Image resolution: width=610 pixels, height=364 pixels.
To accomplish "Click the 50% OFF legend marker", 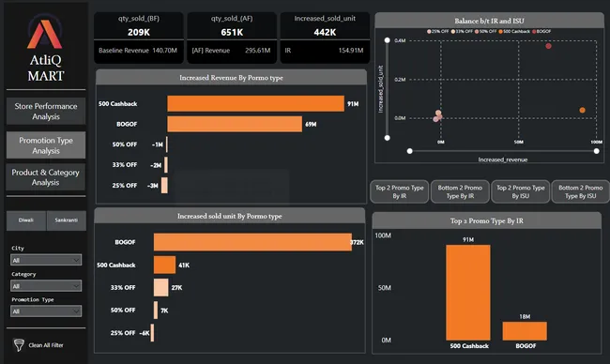I will click(x=477, y=32).
